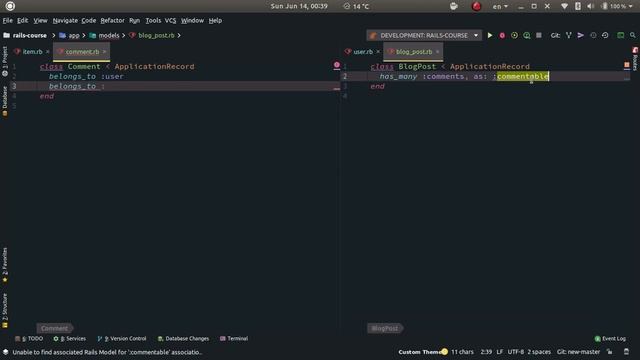Click the red ruby tray icon
The image size is (640, 360).
[476, 6]
